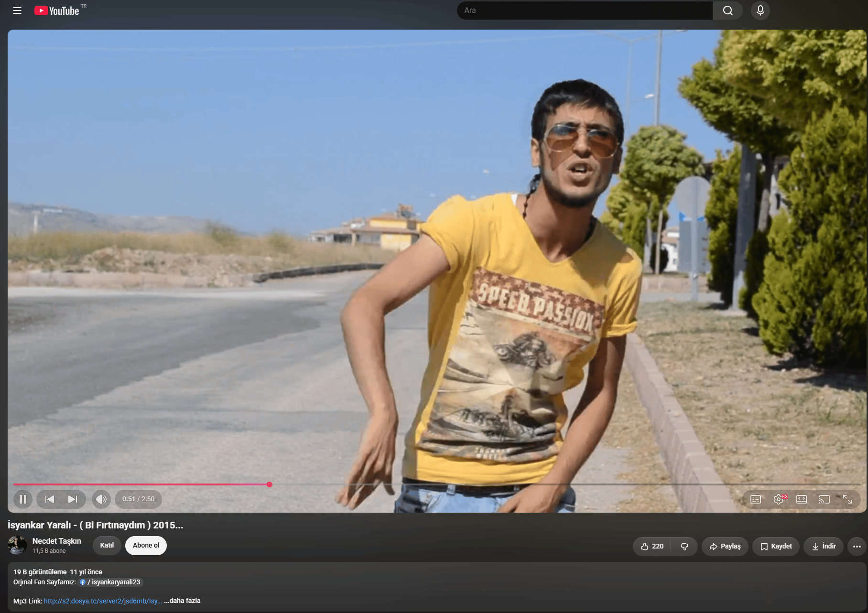This screenshot has width=868, height=613.
Task: Join channel with Katıl button
Action: 107,546
